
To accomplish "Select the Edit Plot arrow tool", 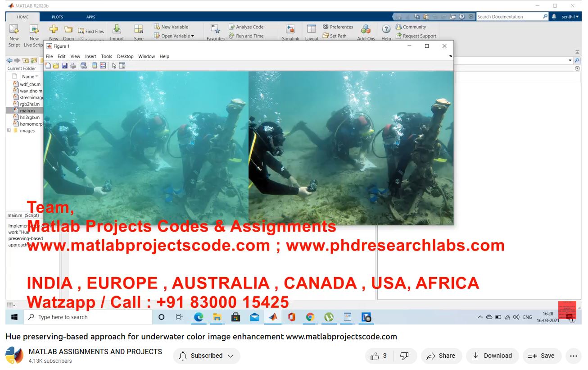I will pyautogui.click(x=114, y=66).
